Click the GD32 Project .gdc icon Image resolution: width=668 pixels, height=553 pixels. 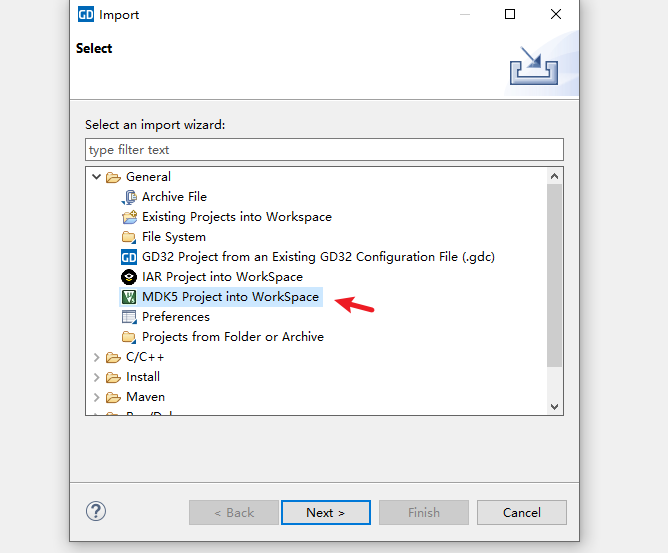[129, 257]
